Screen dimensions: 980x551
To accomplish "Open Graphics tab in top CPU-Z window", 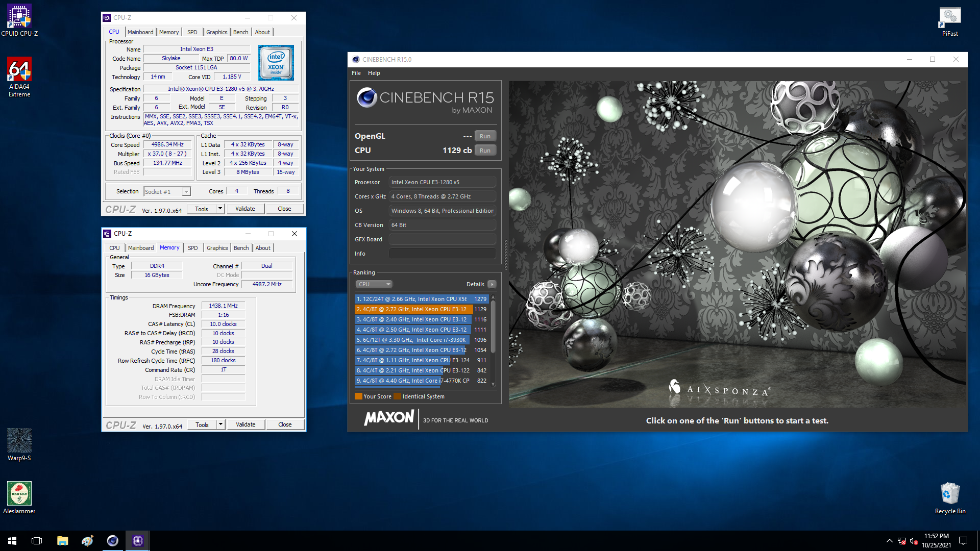I will 217,32.
